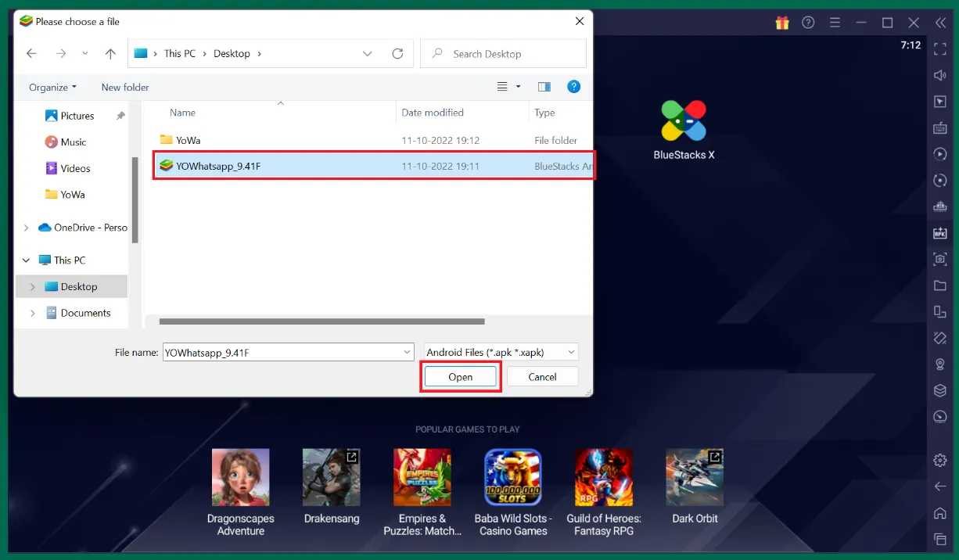Screen dimensions: 959x560
Task: Select Music in the navigation pane
Action: point(74,142)
